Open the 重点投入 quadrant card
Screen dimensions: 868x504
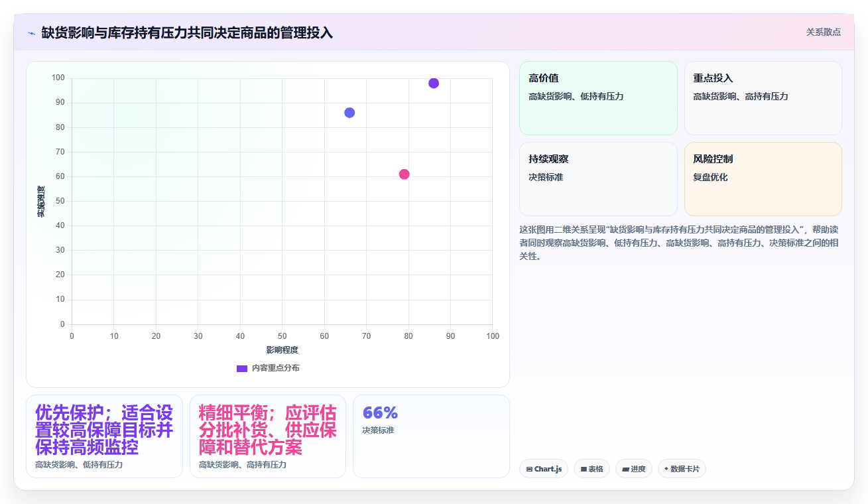coord(763,98)
